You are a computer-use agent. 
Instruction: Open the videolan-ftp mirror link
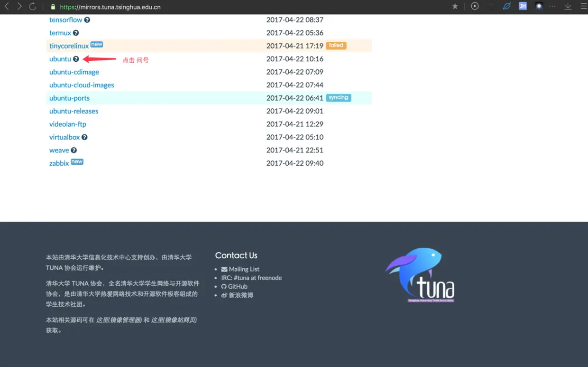pos(68,124)
